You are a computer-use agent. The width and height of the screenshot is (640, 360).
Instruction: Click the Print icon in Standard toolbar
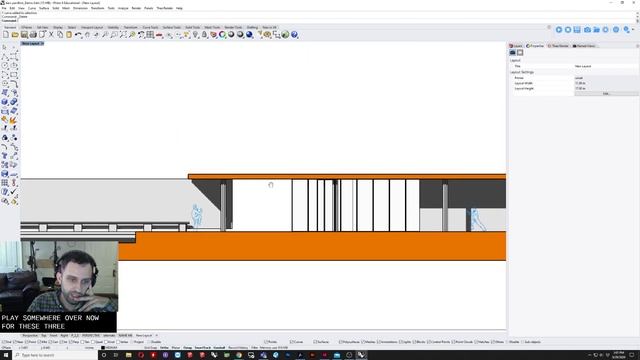(33, 35)
